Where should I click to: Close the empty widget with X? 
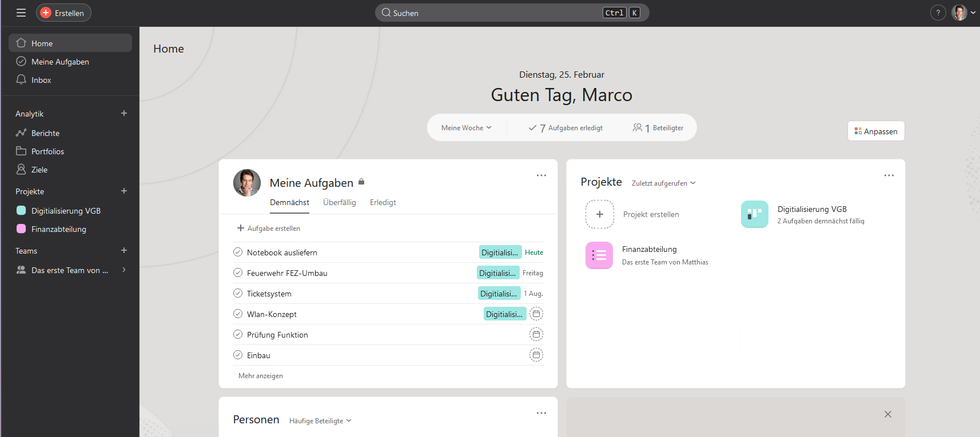[x=888, y=414]
